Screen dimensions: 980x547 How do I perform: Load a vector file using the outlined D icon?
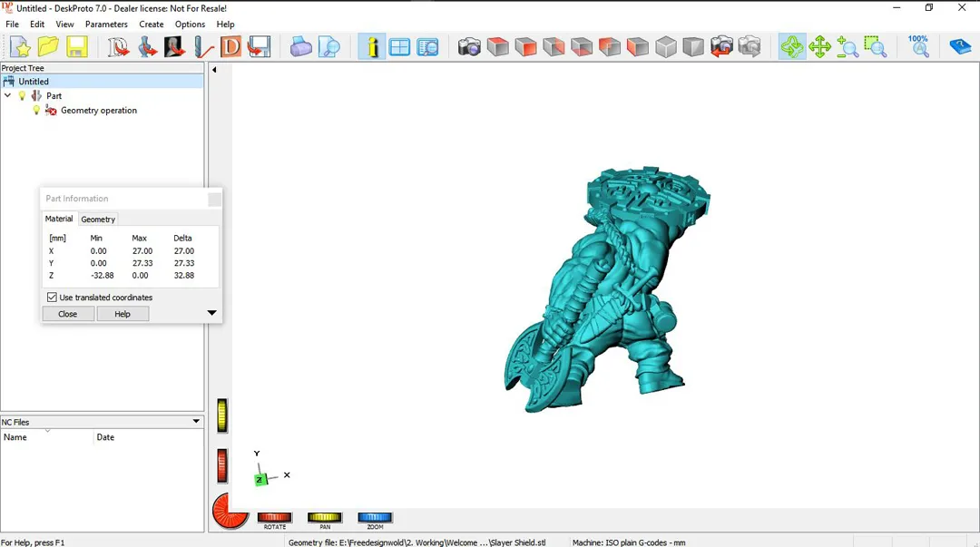click(118, 47)
